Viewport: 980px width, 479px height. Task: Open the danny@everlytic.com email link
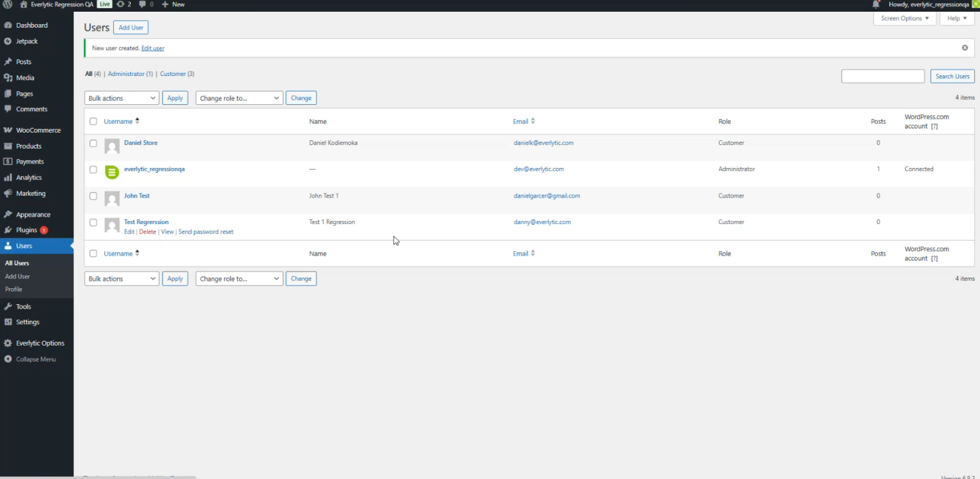click(542, 222)
